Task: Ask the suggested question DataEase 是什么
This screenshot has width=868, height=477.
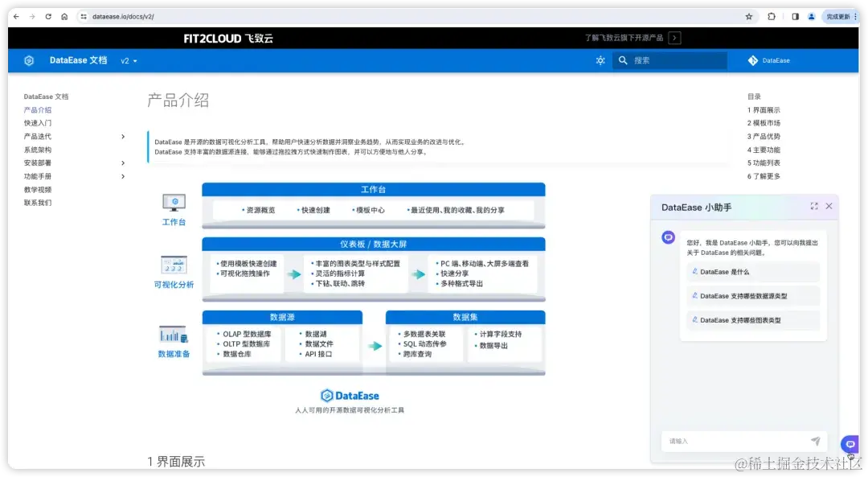Action: [x=752, y=272]
